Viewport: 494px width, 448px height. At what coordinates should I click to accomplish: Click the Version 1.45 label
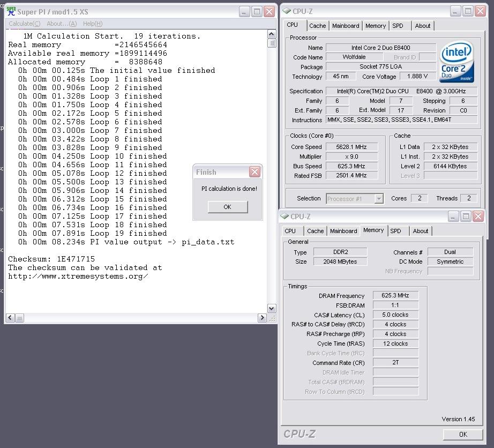point(458,419)
